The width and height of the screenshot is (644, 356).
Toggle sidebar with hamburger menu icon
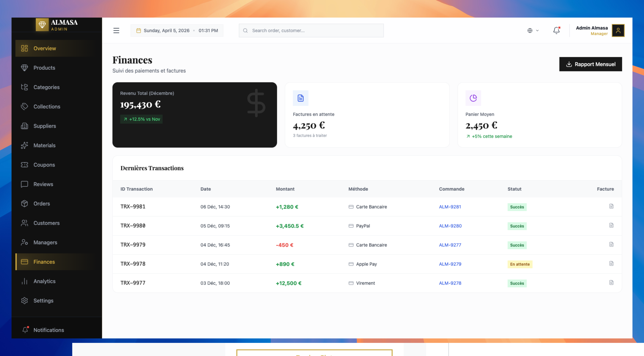pyautogui.click(x=116, y=31)
